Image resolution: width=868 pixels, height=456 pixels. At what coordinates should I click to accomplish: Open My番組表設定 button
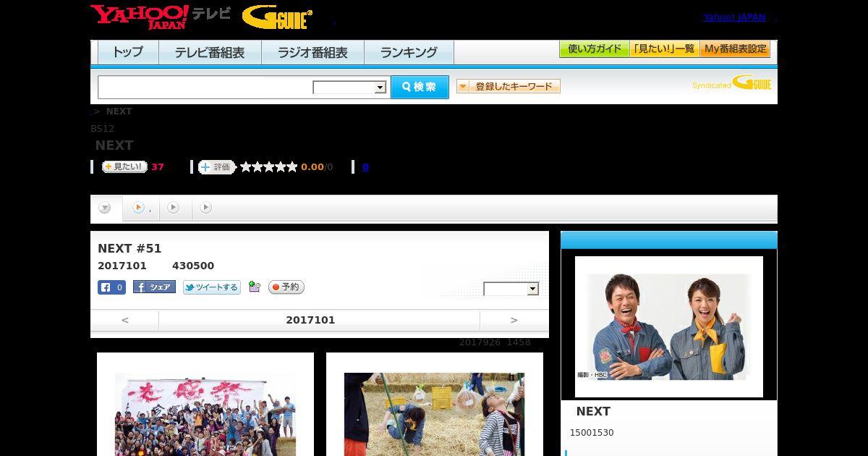[735, 49]
